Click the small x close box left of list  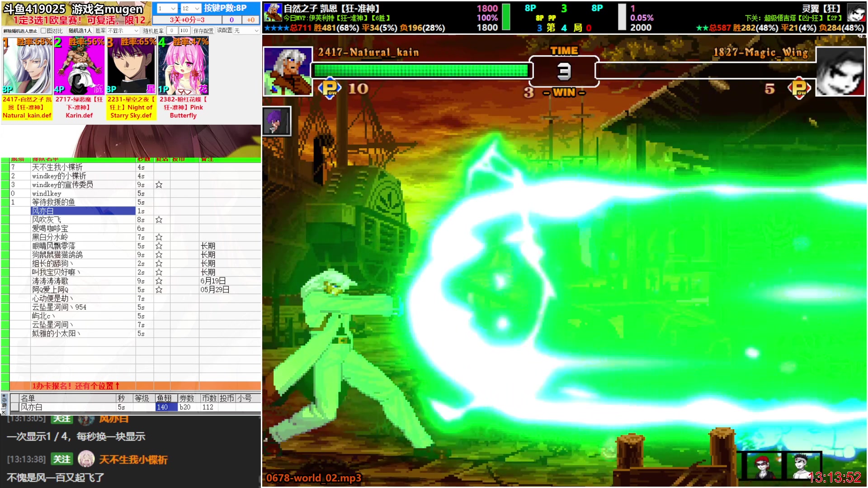point(4,412)
